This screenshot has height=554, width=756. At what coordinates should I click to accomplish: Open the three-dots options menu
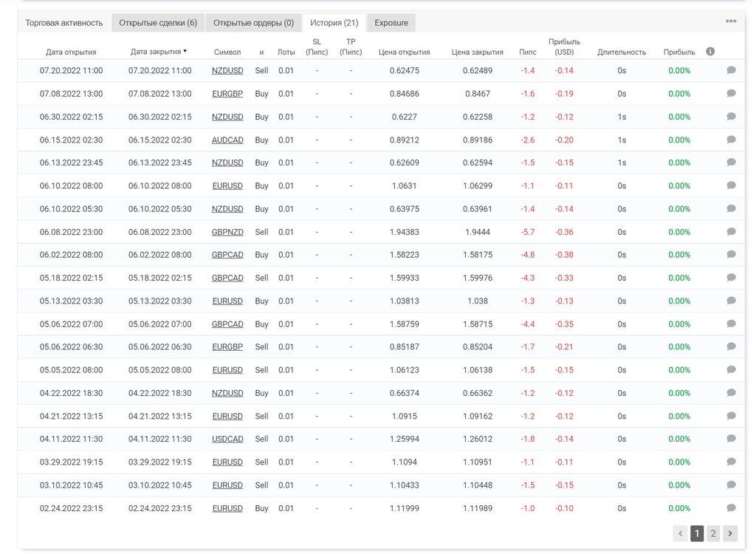(x=731, y=21)
